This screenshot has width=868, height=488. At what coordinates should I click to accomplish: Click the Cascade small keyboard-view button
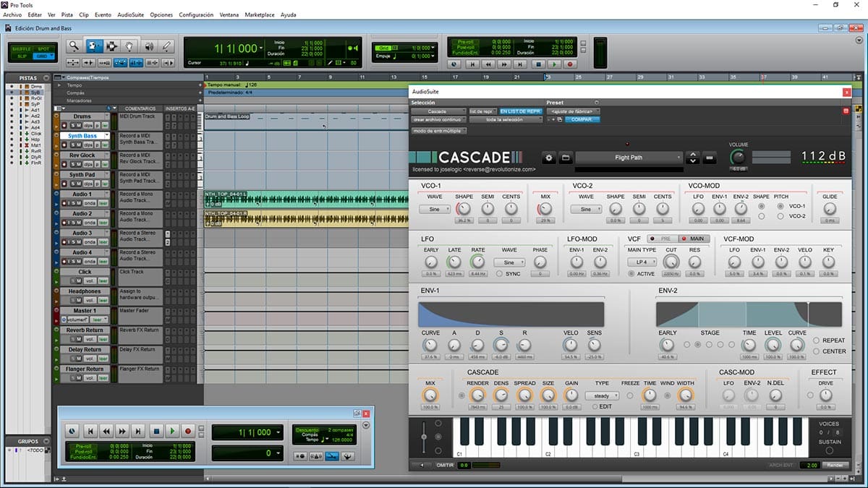(710, 158)
